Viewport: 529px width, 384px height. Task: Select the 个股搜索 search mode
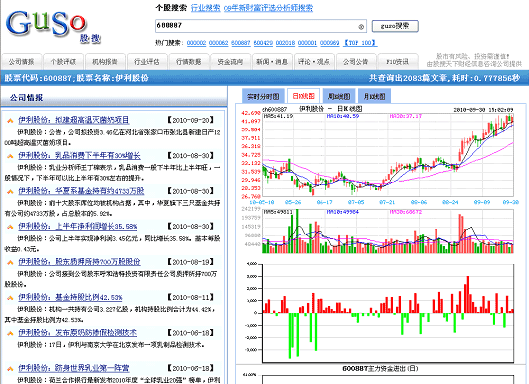[171, 8]
